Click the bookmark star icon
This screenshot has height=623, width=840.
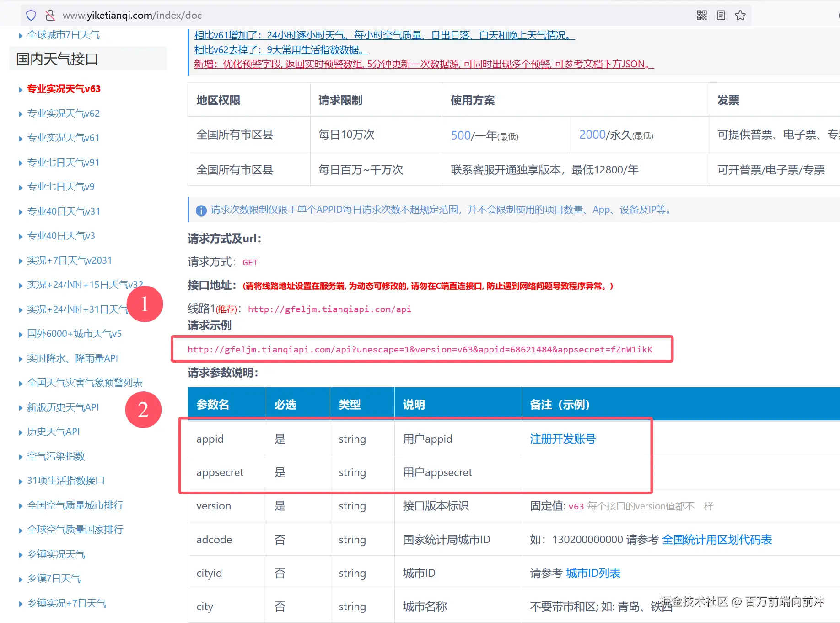pyautogui.click(x=740, y=15)
